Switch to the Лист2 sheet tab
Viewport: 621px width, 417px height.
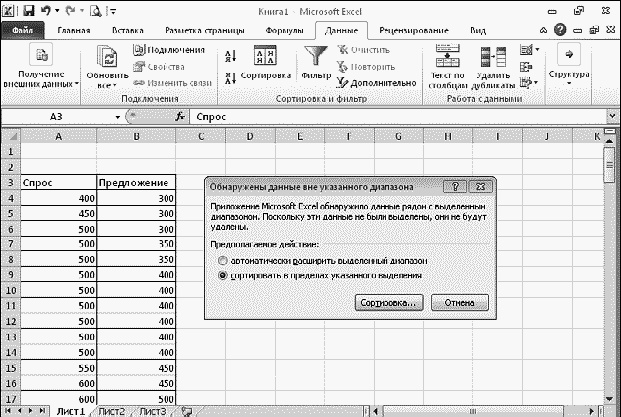point(112,410)
